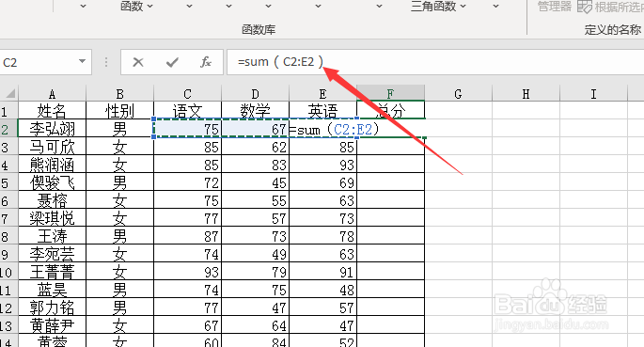The image size is (644, 347).
Task: Click inside the Name Box showing C2
Action: [39, 62]
